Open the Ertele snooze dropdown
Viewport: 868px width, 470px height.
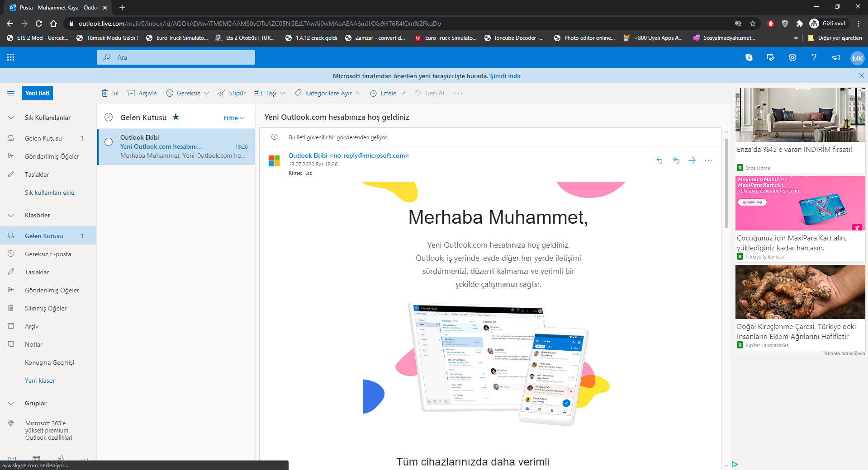pos(388,93)
